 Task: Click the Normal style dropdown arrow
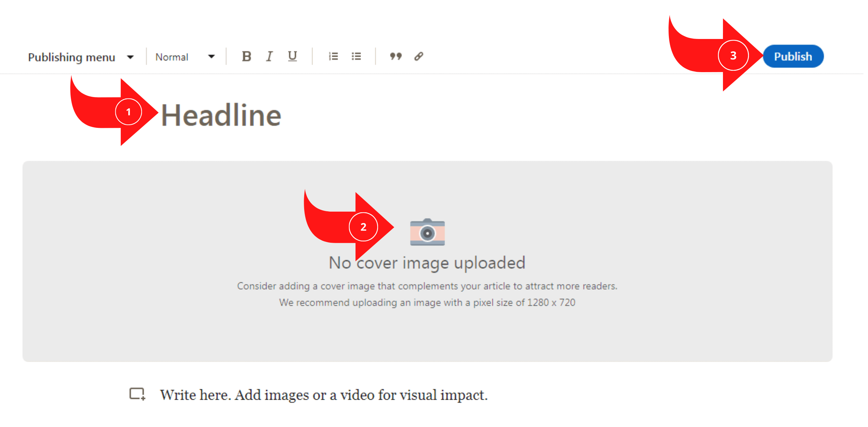tap(211, 57)
